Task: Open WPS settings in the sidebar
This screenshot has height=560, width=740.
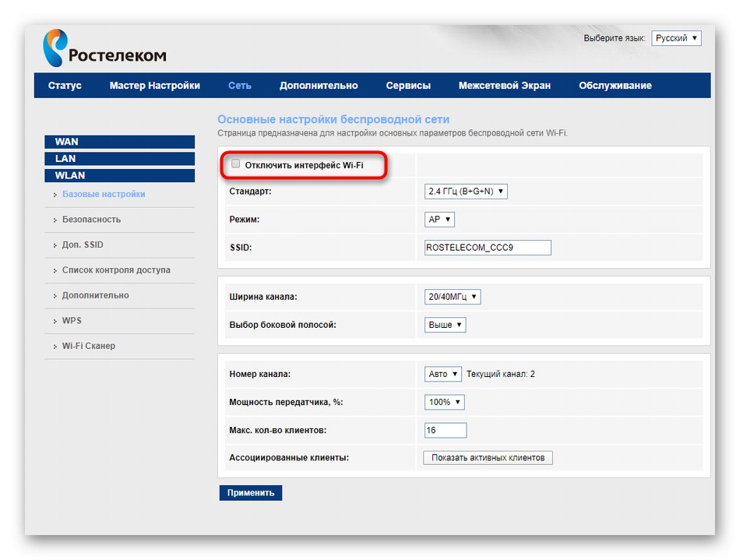Action: pos(72,320)
